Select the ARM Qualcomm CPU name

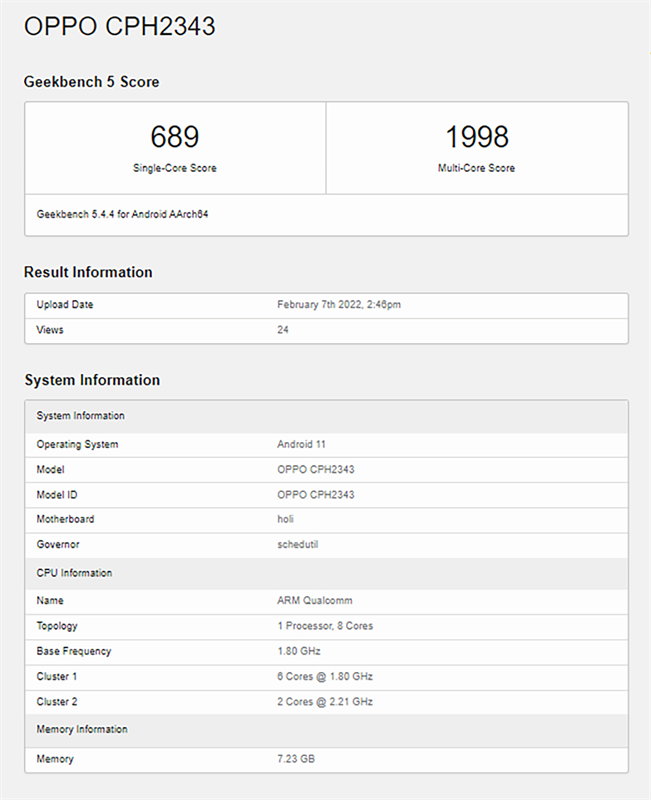coord(315,601)
